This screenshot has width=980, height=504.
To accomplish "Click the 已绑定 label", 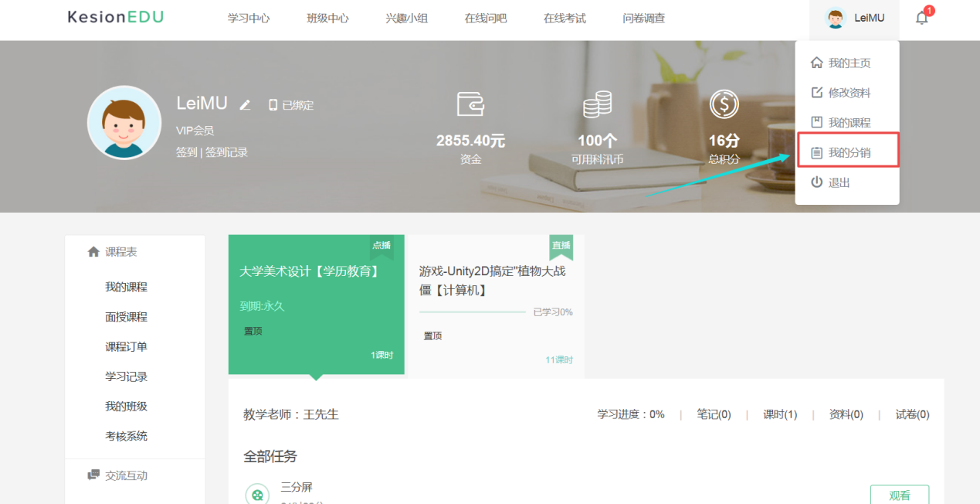I will tap(298, 105).
